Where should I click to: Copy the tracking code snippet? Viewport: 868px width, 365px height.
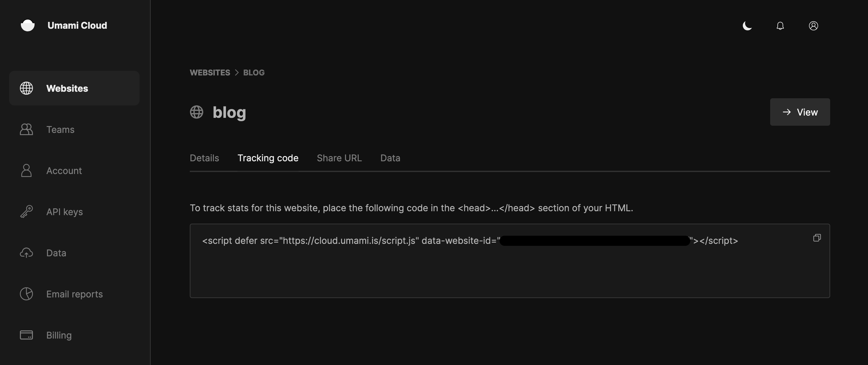817,238
